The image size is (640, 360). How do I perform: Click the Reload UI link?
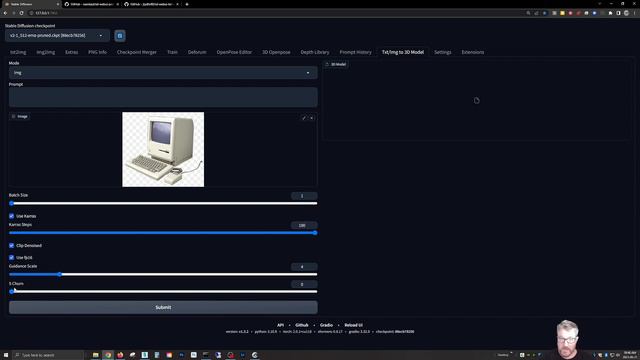tap(353, 325)
